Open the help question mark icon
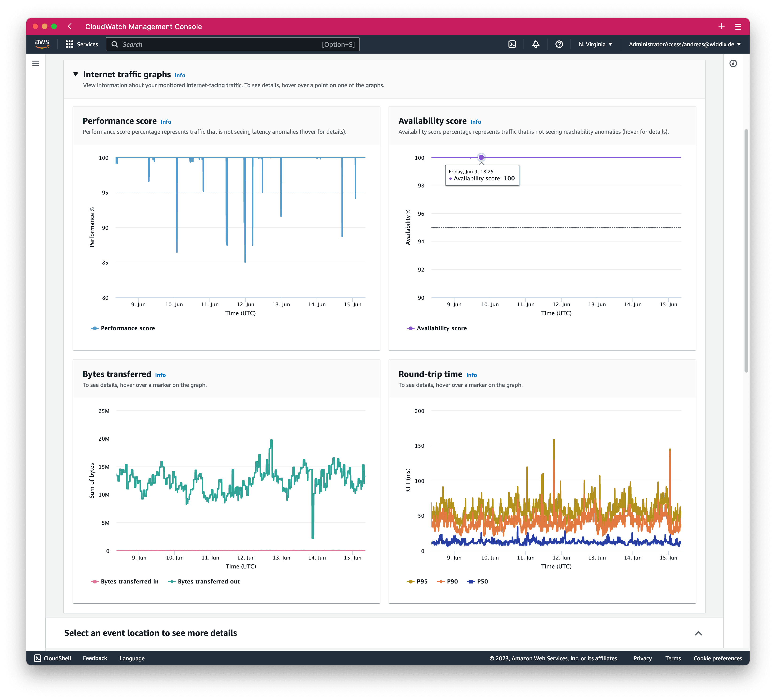This screenshot has height=700, width=776. tap(559, 44)
